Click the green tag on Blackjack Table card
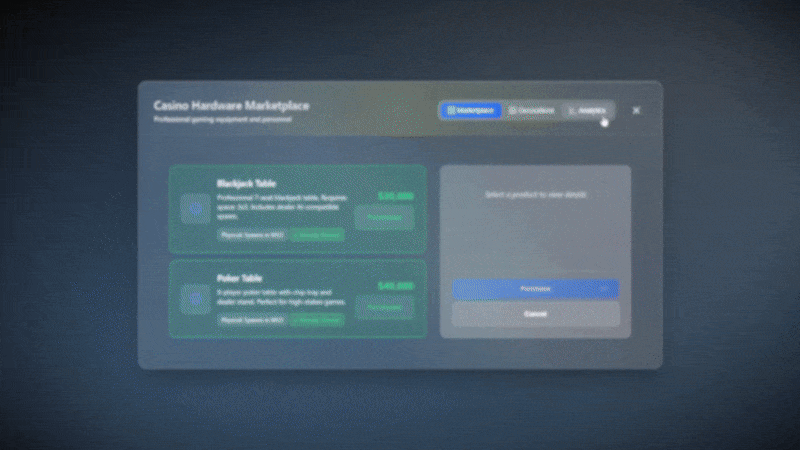The height and width of the screenshot is (450, 800). click(317, 235)
